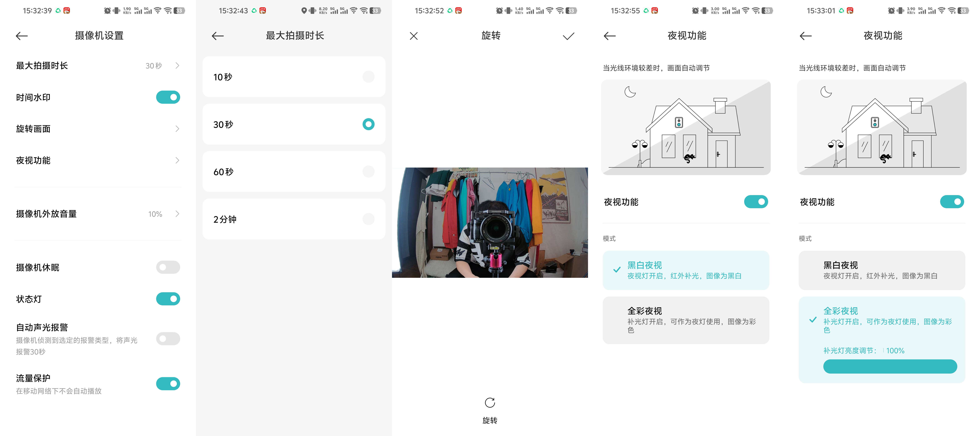Tap 30秒 value in settings list

tap(154, 66)
